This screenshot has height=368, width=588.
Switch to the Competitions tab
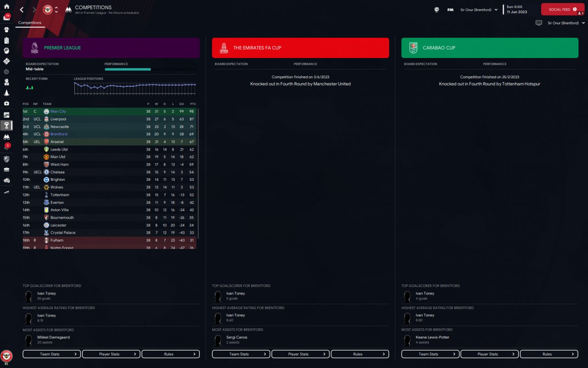point(30,23)
